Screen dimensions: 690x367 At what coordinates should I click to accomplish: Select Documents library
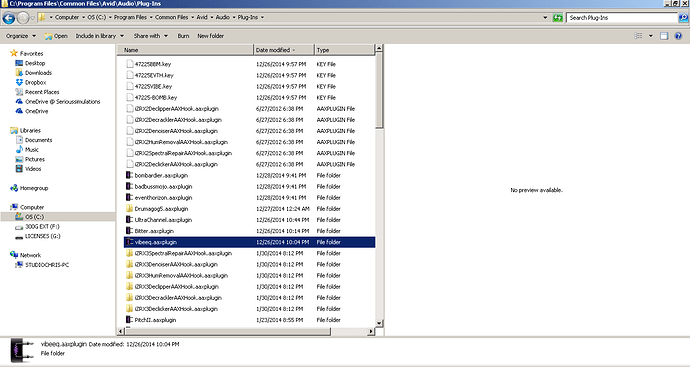(38, 140)
